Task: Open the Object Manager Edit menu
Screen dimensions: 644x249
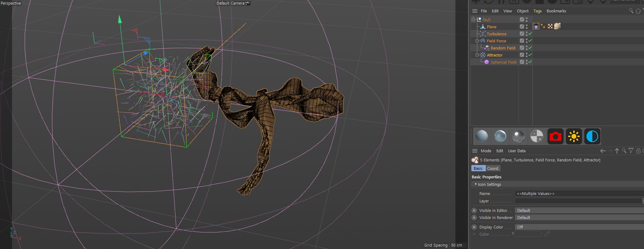Action: (x=495, y=11)
